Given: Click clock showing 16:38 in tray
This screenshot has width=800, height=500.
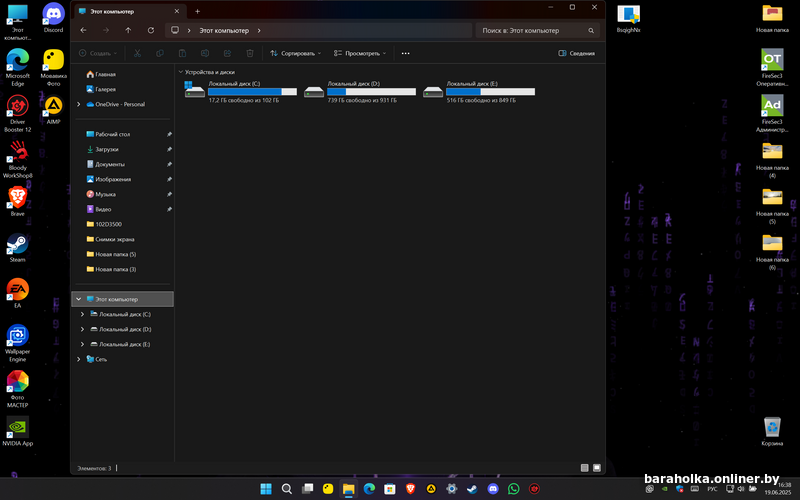Looking at the screenshot, I should click(785, 485).
